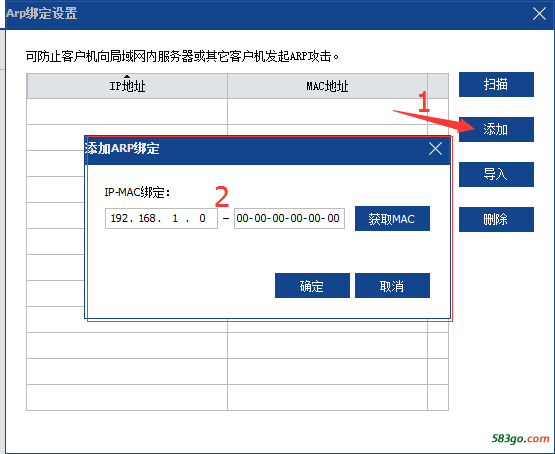
Task: Click the 导入 import button
Action: [496, 174]
